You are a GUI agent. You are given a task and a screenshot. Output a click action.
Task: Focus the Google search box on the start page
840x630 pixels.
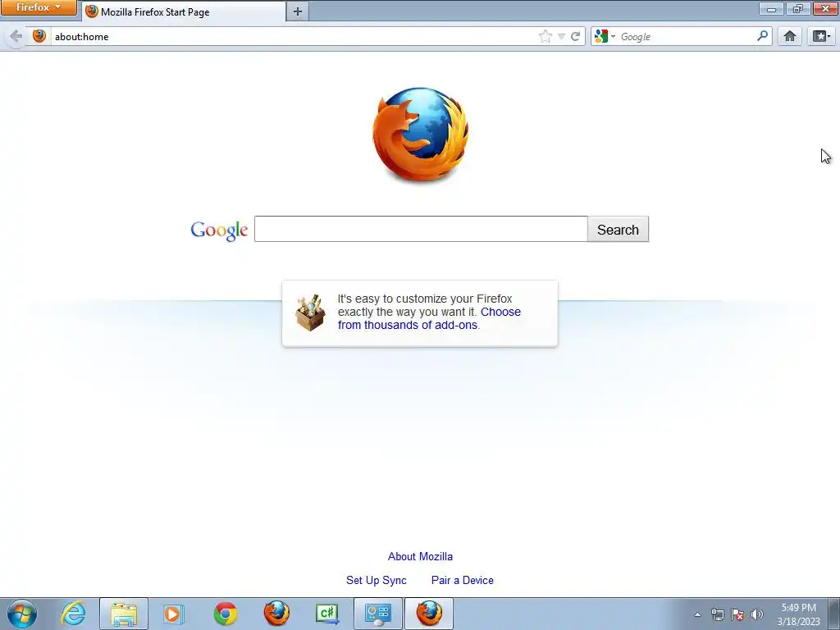pos(421,230)
